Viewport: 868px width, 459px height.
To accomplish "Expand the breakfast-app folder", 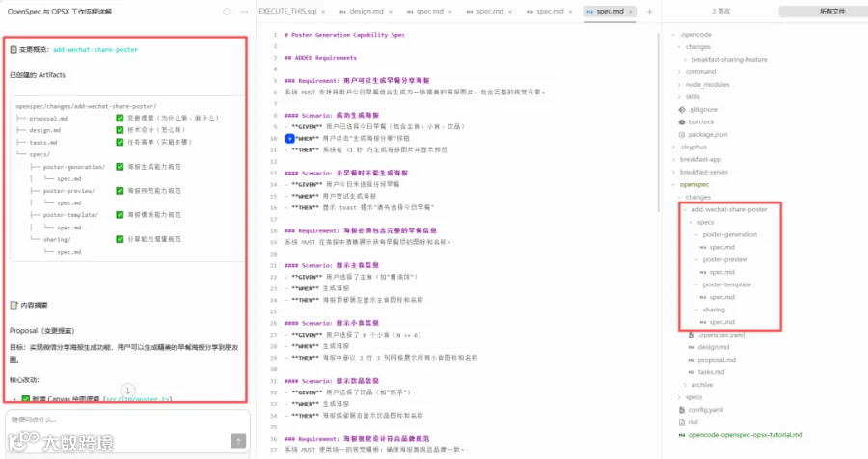I will 700,159.
